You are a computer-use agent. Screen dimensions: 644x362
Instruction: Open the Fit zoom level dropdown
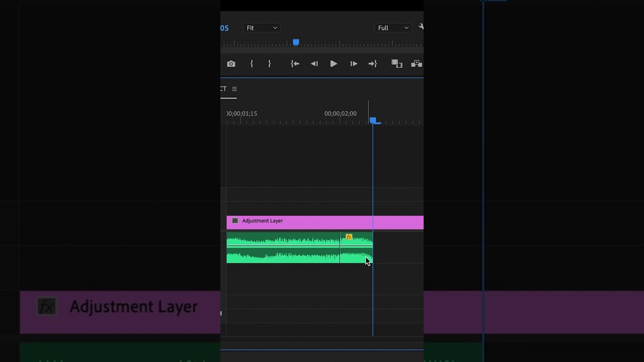coord(261,28)
